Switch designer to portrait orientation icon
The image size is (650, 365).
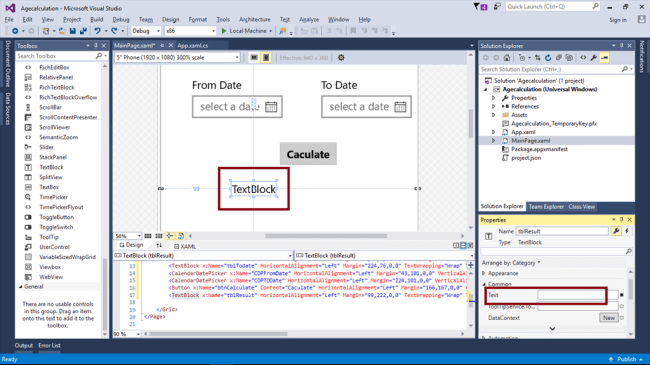coord(266,58)
